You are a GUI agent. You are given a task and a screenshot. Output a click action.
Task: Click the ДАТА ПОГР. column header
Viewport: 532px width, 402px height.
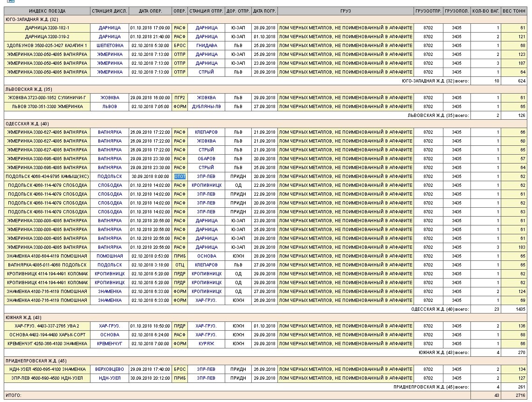pyautogui.click(x=265, y=11)
